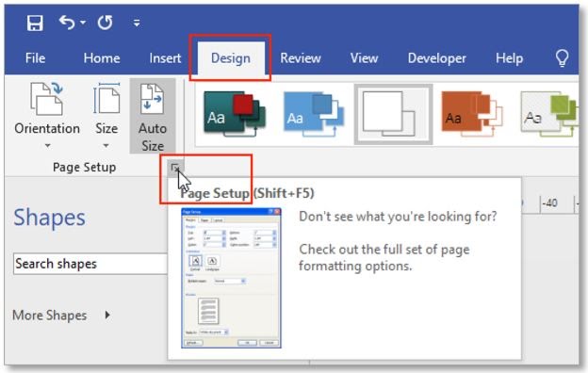The image size is (588, 373).
Task: Click the Orientation page icon
Action: (47, 99)
